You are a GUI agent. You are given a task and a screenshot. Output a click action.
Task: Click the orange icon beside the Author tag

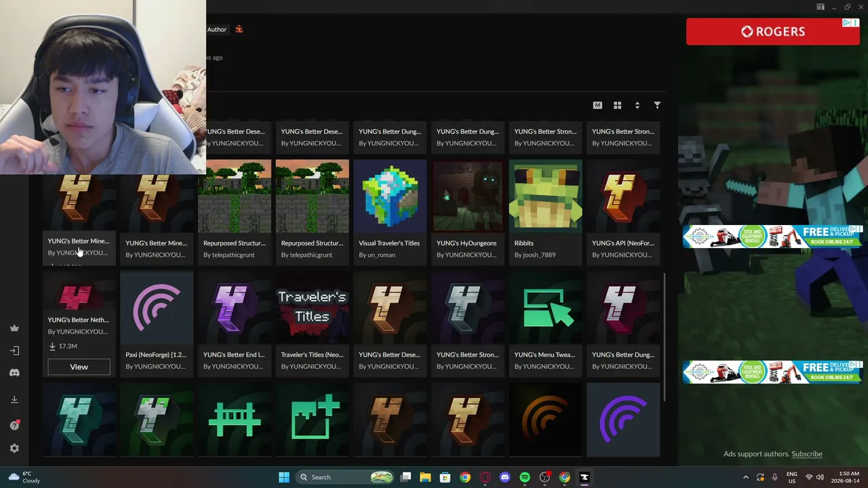click(x=239, y=29)
